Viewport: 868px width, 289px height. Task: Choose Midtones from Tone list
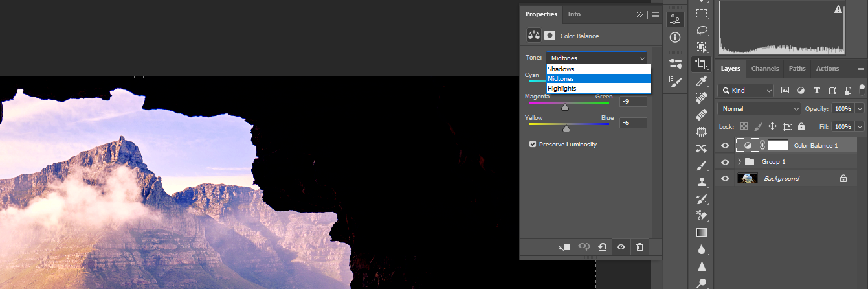click(598, 78)
